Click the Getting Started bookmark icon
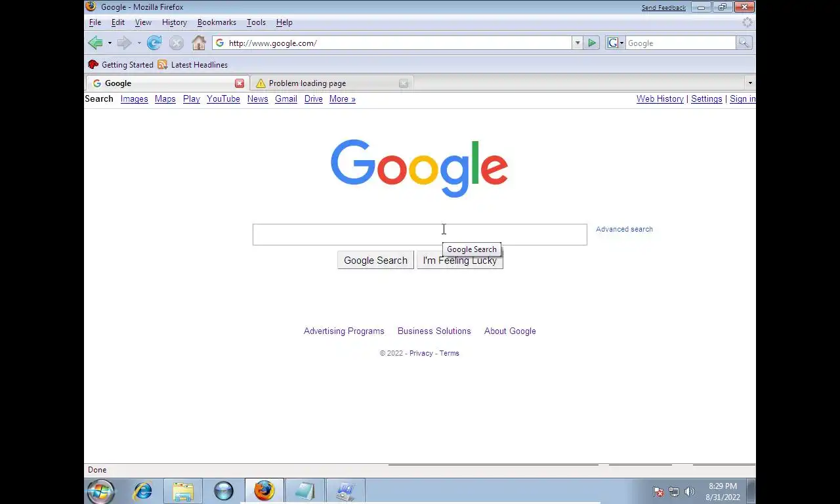 click(x=93, y=65)
